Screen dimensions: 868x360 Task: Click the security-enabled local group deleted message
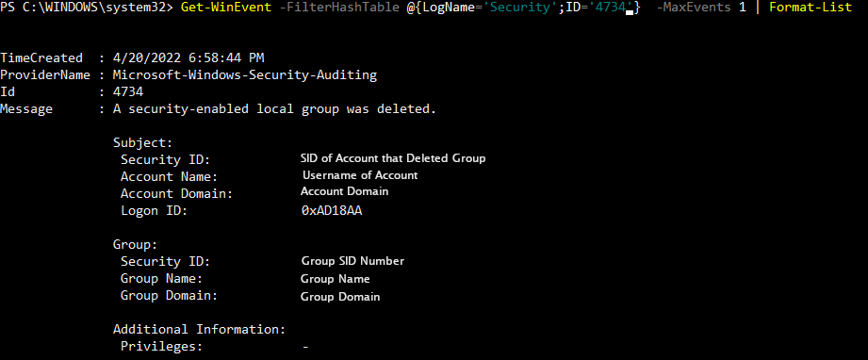pos(274,109)
